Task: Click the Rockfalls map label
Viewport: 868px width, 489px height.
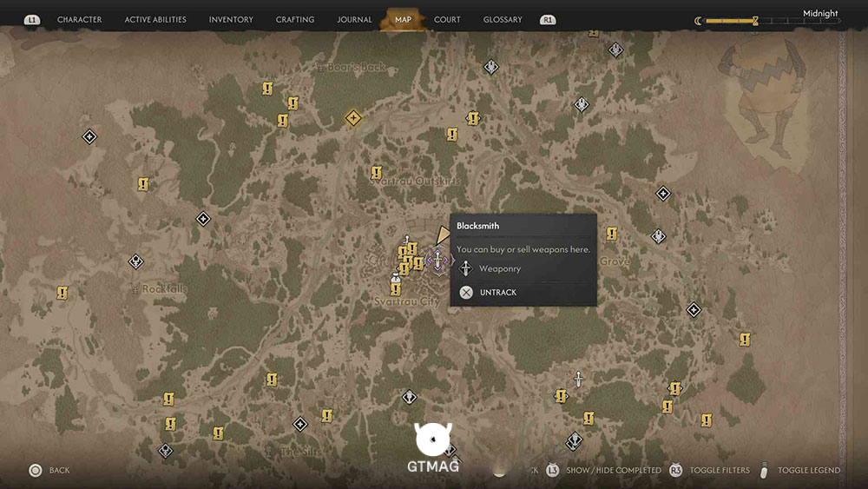Action: (x=164, y=288)
